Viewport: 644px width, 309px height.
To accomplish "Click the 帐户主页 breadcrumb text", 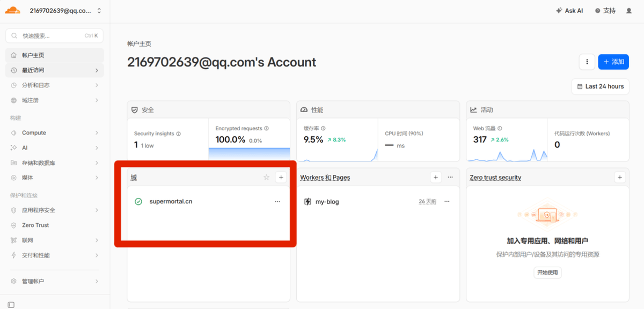I will pyautogui.click(x=139, y=43).
